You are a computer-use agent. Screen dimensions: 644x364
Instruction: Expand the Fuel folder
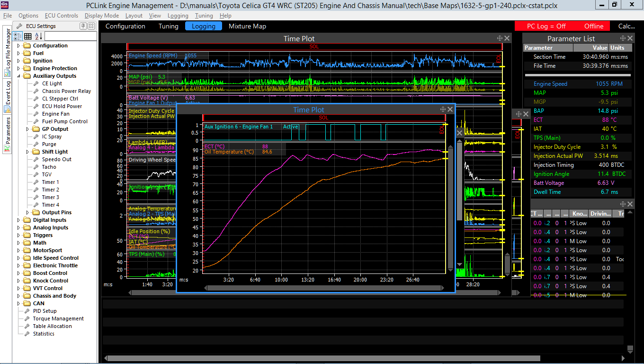[19, 53]
